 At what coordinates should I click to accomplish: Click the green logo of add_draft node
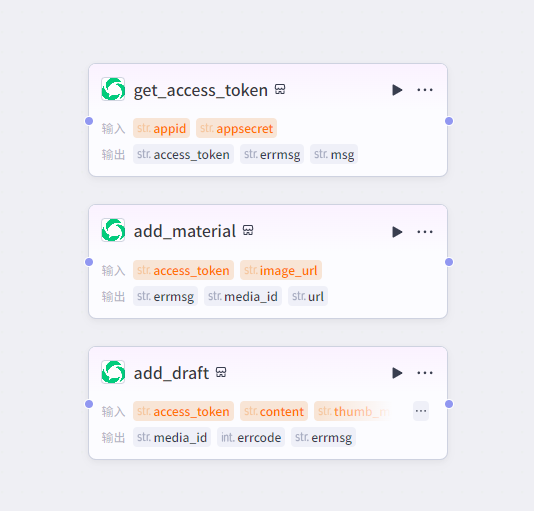(113, 372)
